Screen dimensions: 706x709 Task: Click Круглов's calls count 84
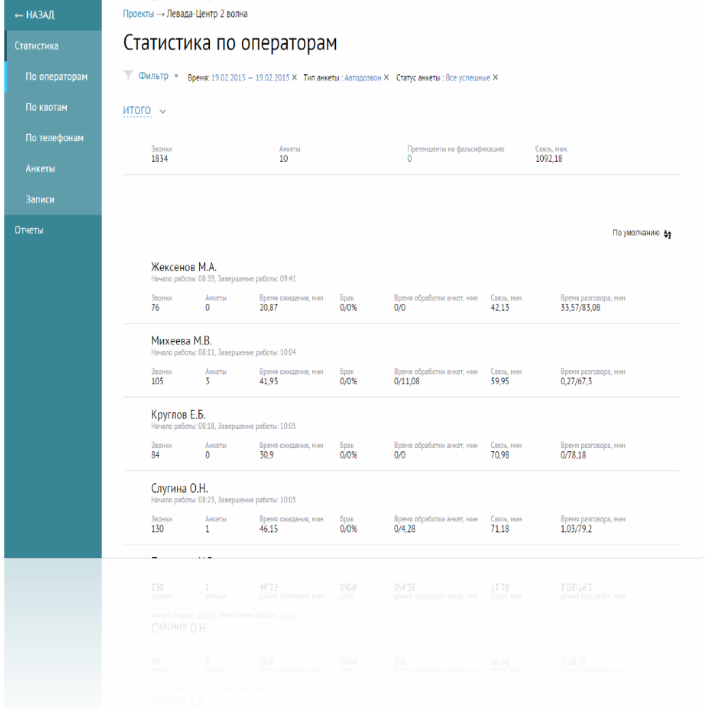(155, 455)
